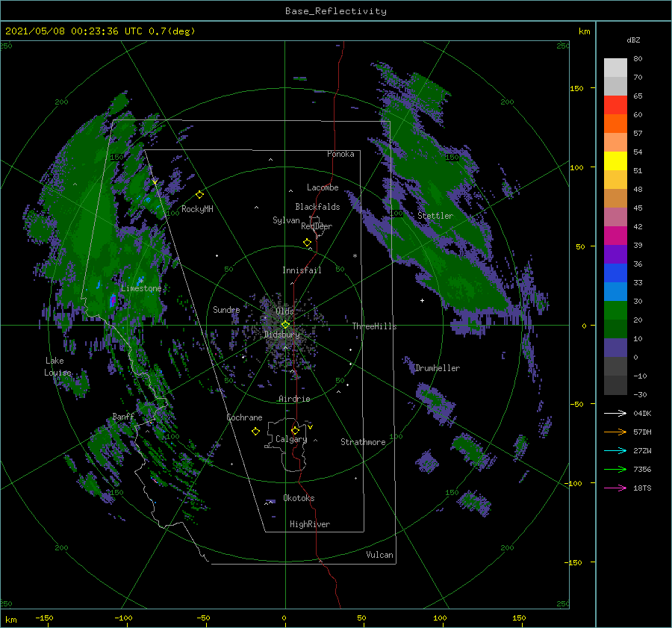Click the yellow radar-site diamond at map center
Screen dimensions: 672x628
tap(285, 325)
